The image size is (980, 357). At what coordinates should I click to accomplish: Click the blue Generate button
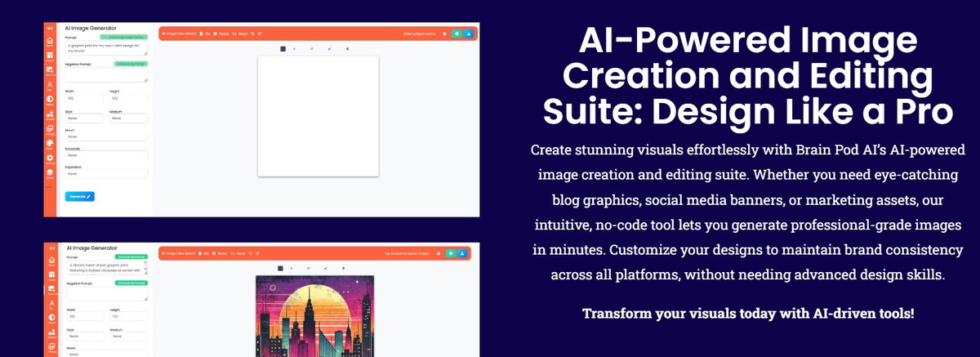(x=79, y=196)
